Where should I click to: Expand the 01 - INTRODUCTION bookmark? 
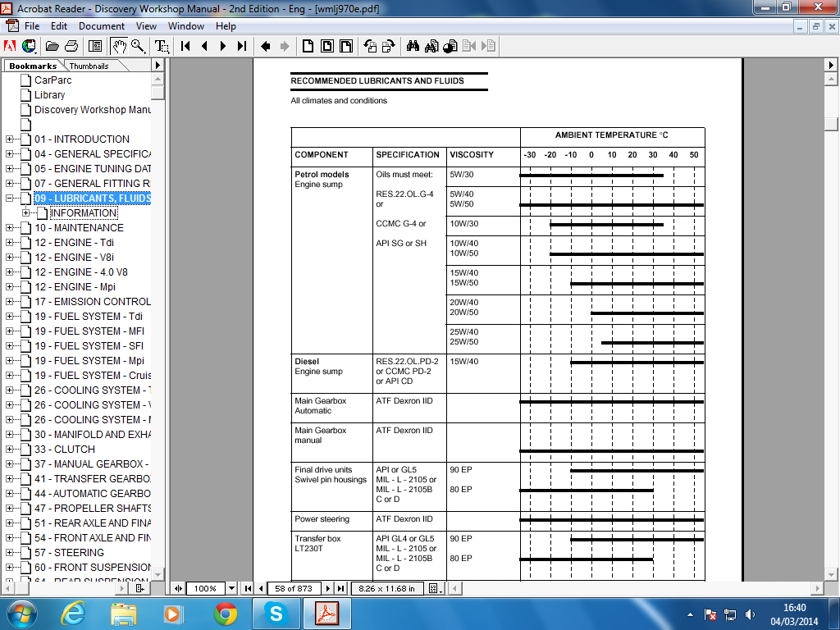click(x=10, y=139)
